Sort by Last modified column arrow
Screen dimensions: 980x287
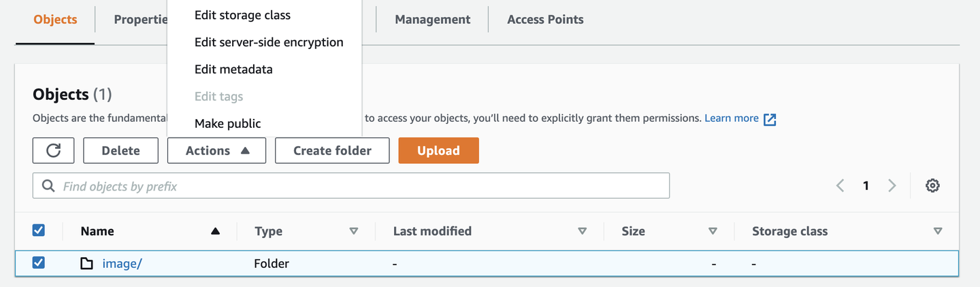pyautogui.click(x=582, y=231)
